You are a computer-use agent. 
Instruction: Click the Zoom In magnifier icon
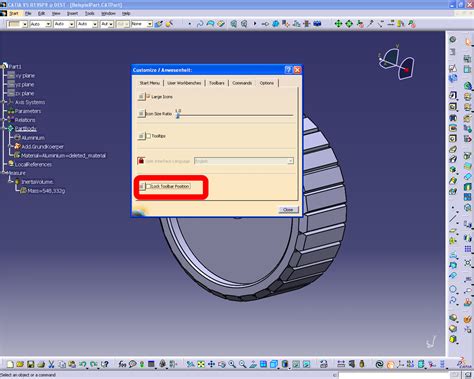[x=232, y=364]
